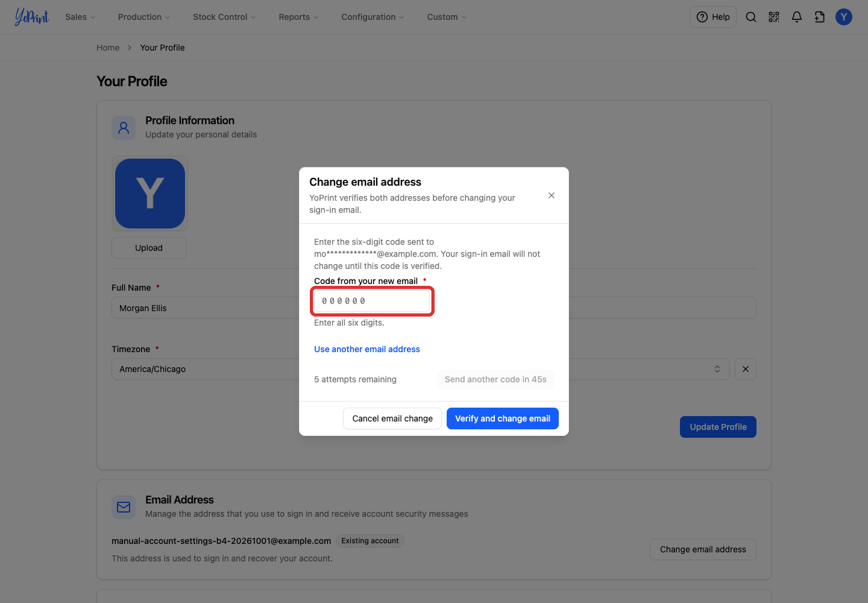Click the 5 attempts remaining text
The image size is (868, 603).
(355, 379)
